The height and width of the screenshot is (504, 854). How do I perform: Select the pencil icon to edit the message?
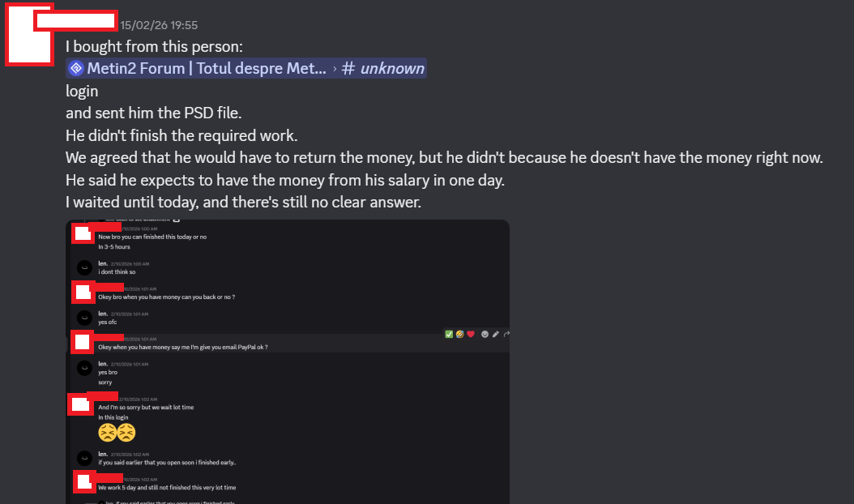pos(496,334)
